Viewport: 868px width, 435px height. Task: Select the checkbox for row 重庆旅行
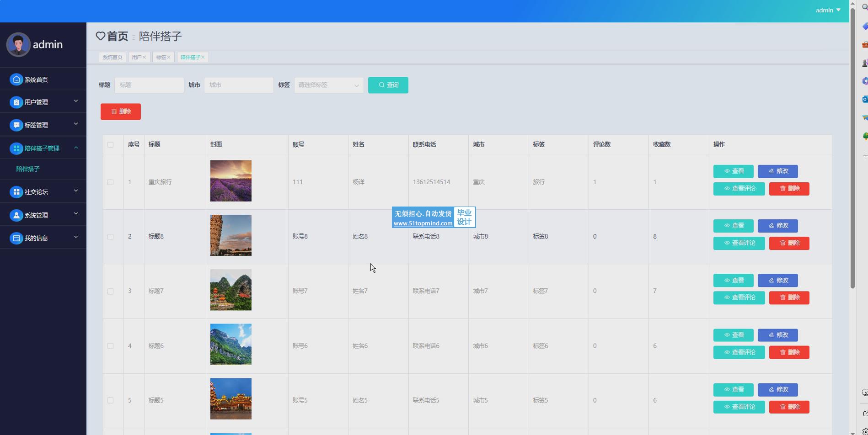coord(110,182)
